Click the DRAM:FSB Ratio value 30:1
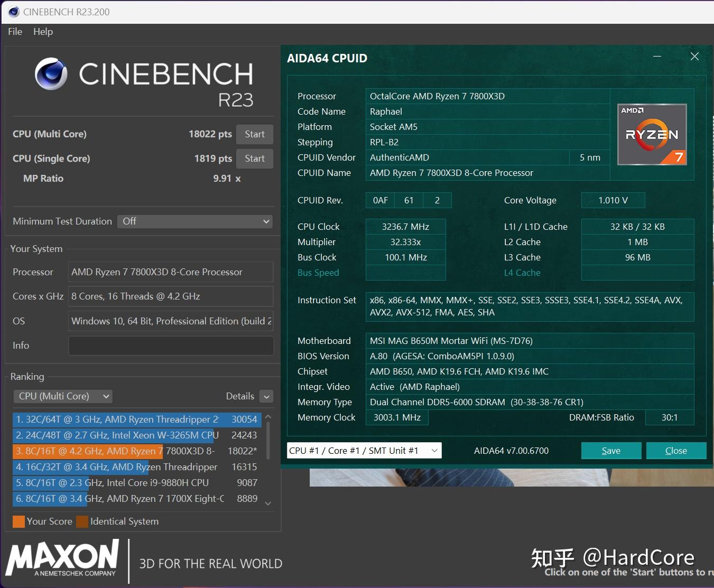714x588 pixels. 670,417
